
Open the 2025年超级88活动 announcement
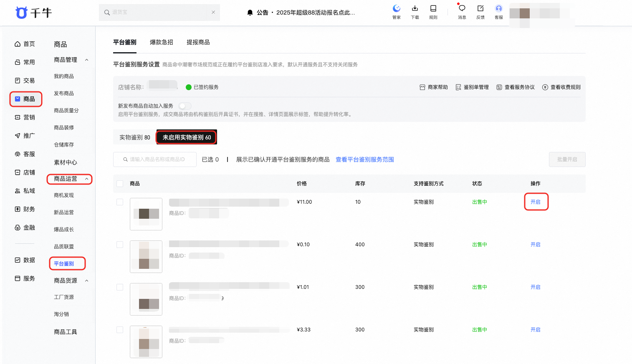(x=316, y=13)
